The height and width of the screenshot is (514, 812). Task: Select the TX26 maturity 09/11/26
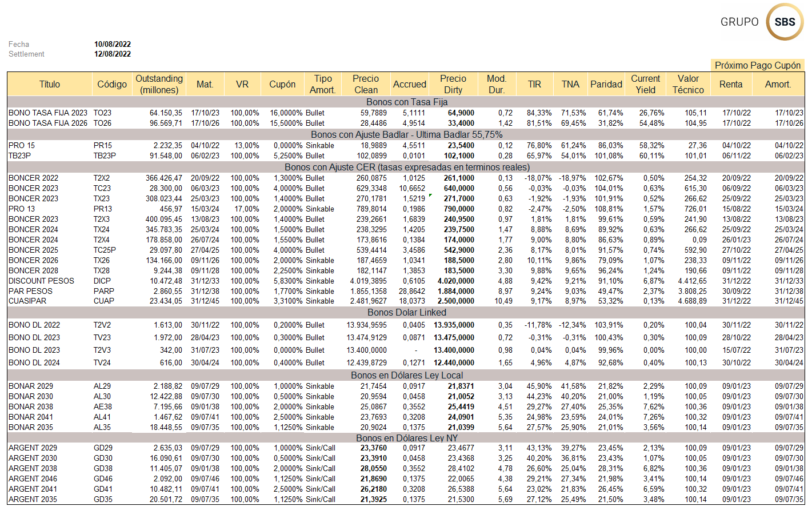pyautogui.click(x=205, y=260)
